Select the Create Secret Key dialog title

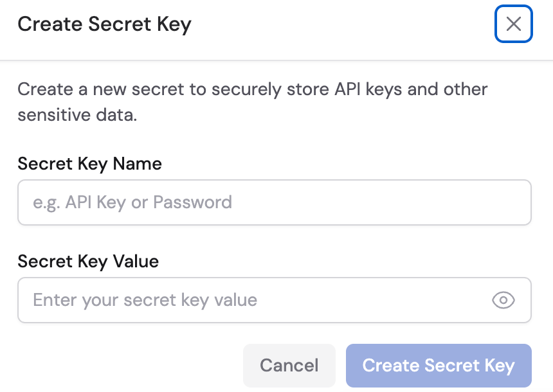click(x=104, y=24)
